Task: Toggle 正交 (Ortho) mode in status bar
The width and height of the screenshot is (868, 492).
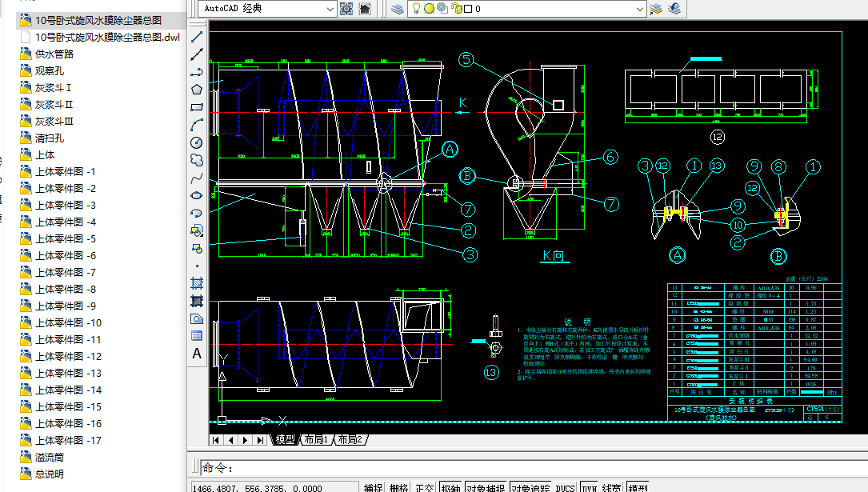Action: click(424, 487)
